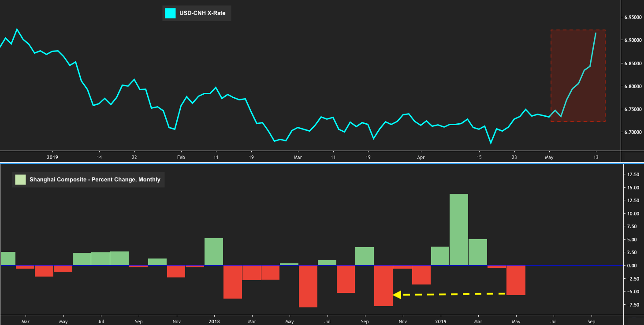Select the USD-CNH X-Rate legend label
Screen dimensions: 644x325
click(x=202, y=13)
